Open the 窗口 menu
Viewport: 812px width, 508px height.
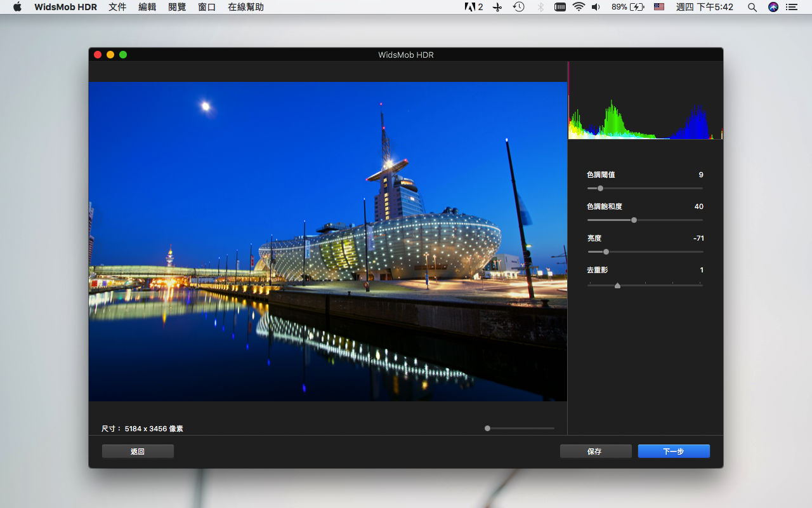207,7
